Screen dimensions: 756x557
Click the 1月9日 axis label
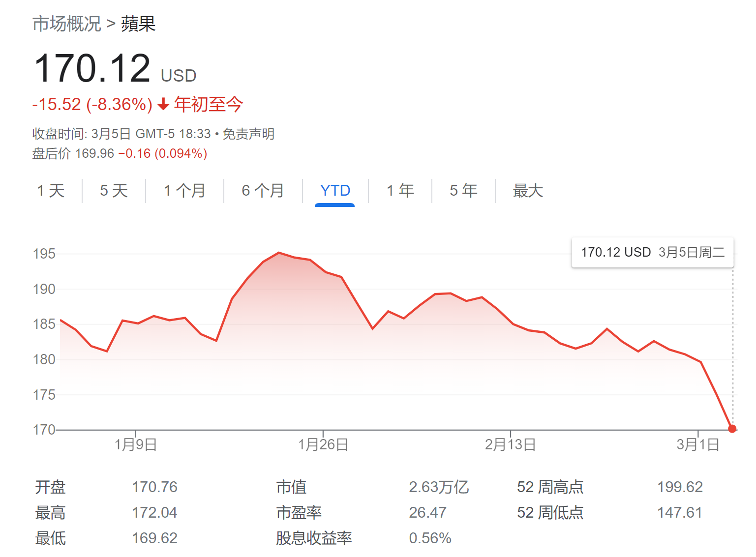pyautogui.click(x=136, y=445)
